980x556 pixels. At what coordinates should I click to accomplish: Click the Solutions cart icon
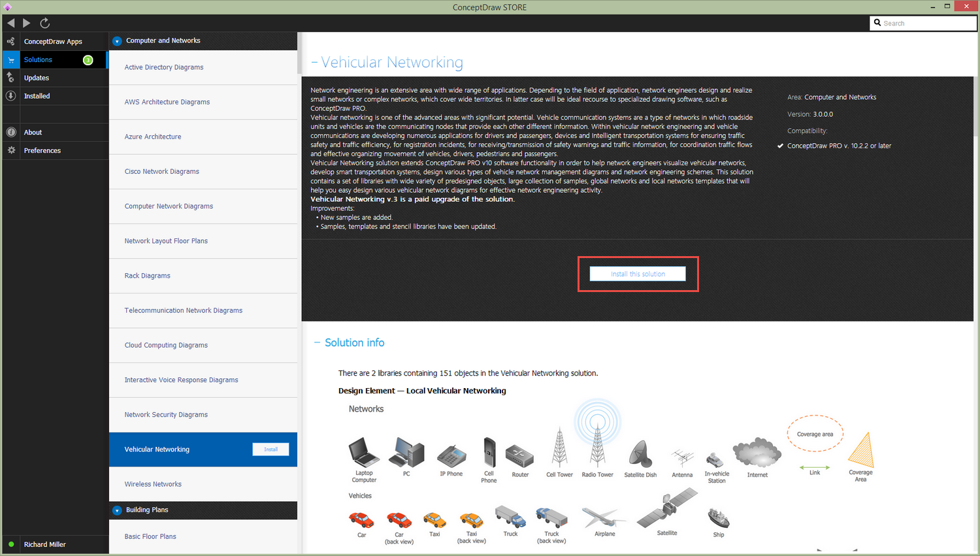click(x=11, y=59)
